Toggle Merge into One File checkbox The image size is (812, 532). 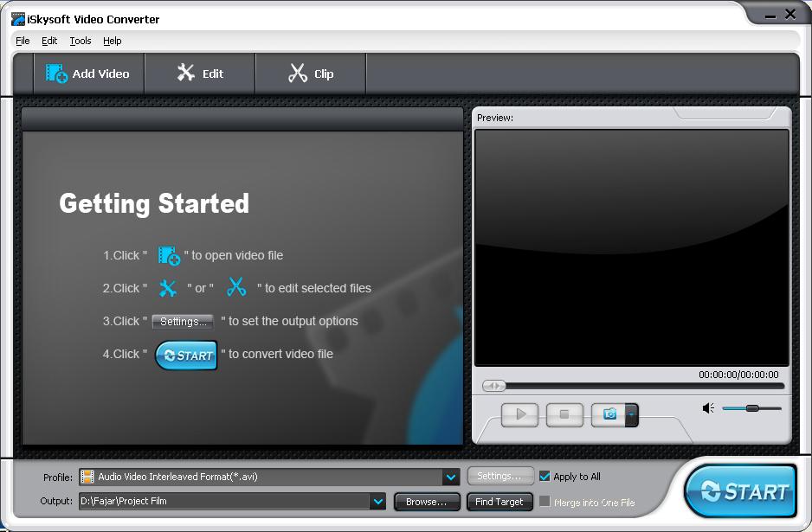[545, 501]
